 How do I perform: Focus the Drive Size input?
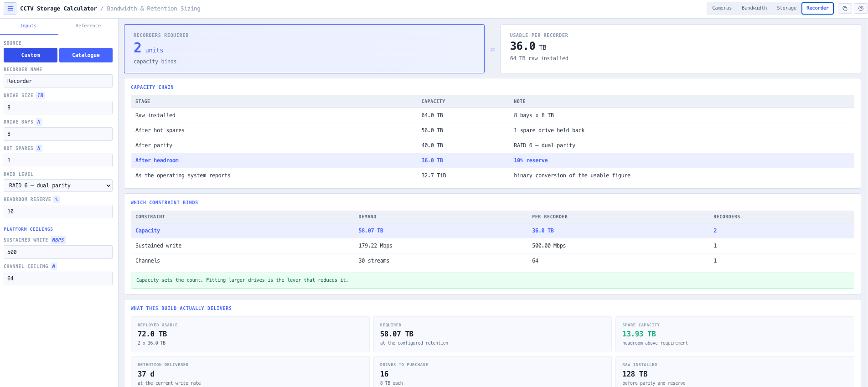click(58, 108)
